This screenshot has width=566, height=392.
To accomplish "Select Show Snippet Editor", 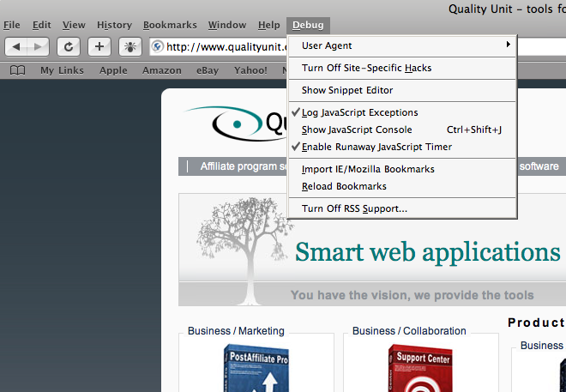I will click(x=347, y=90).
